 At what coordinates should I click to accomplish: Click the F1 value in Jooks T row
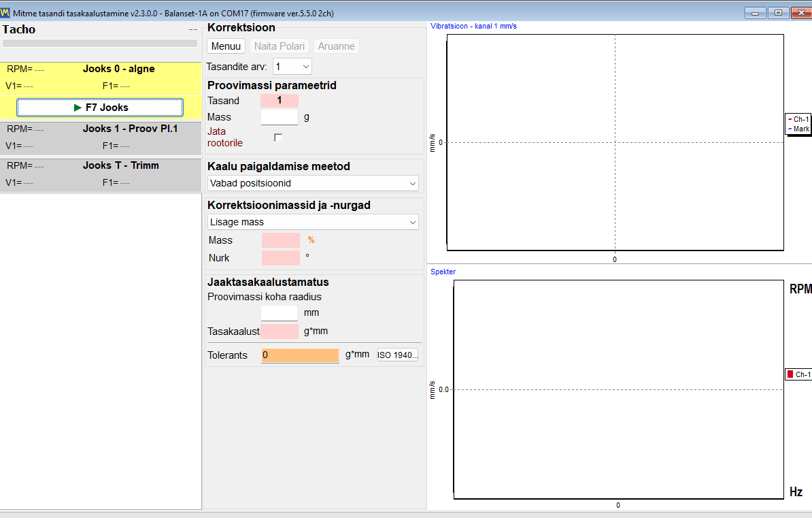(x=124, y=183)
